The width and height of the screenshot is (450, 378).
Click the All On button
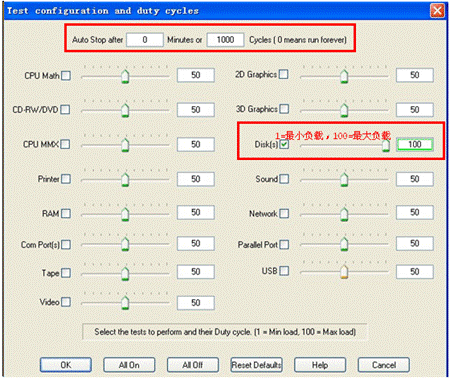[129, 365]
